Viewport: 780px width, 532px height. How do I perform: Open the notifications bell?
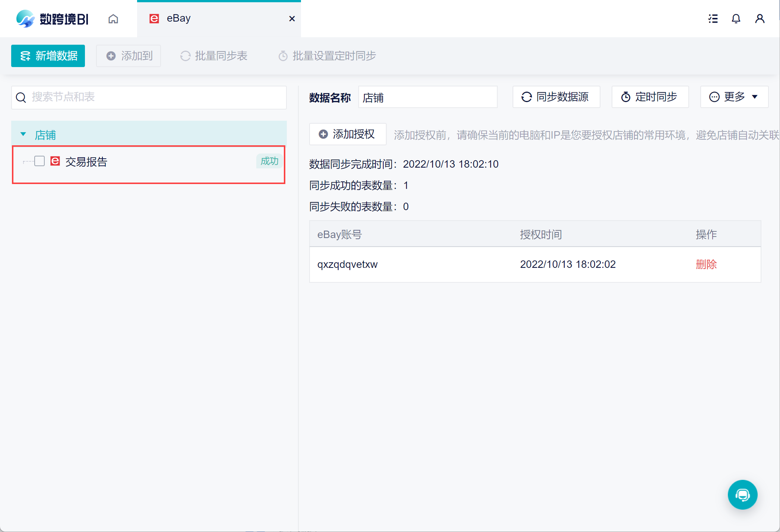click(736, 19)
